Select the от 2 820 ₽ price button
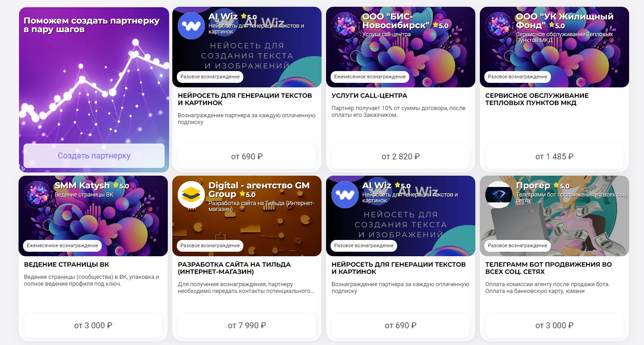The height and width of the screenshot is (345, 644). [x=401, y=157]
